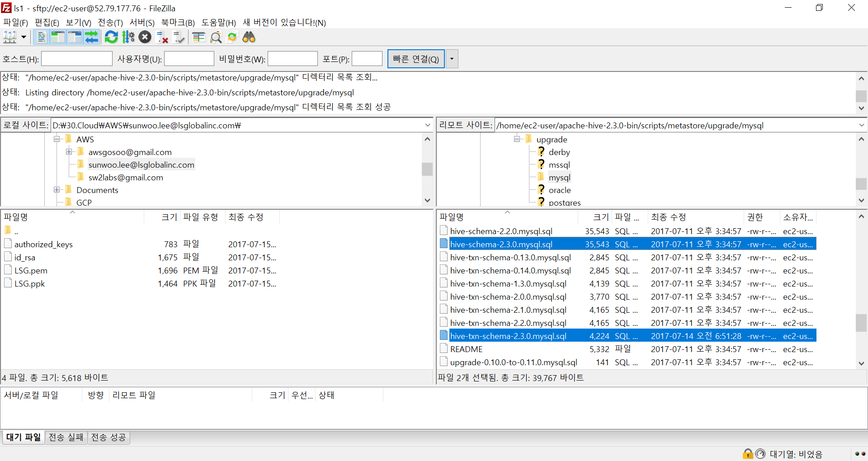
Task: Click the encryption lock status icon
Action: [748, 453]
